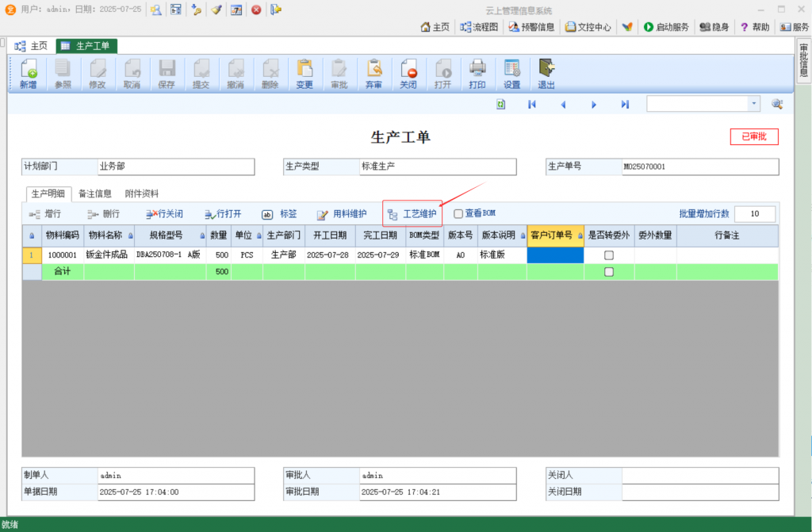The width and height of the screenshot is (812, 532).
Task: Click the 标准BOM cell
Action: coord(425,255)
